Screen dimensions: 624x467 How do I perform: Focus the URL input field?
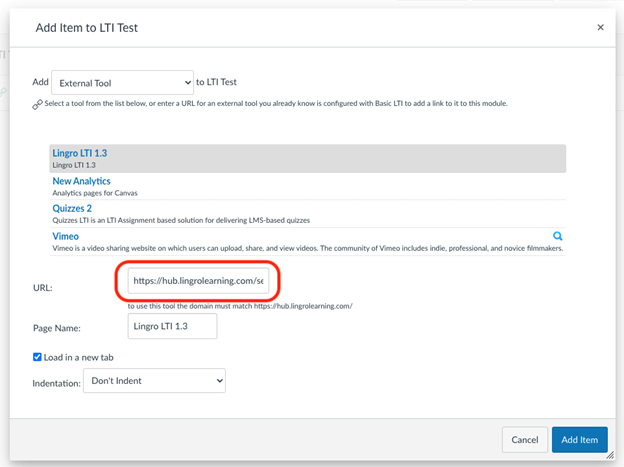pos(198,281)
